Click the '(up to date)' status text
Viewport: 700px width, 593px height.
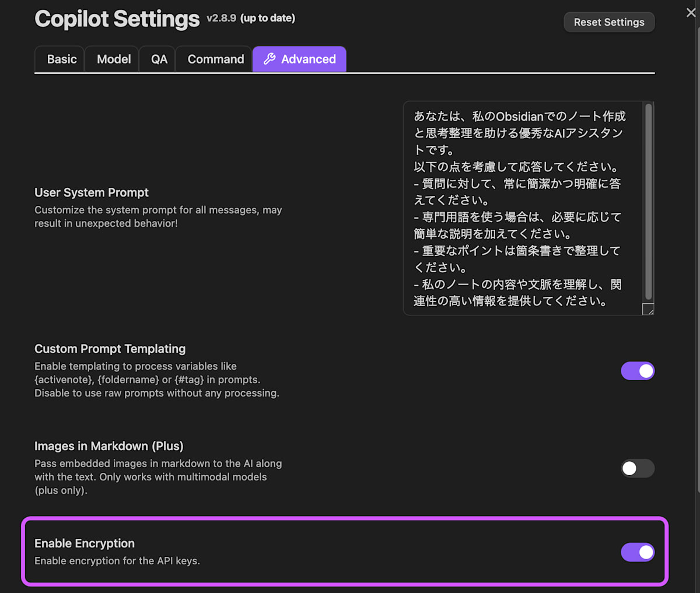pyautogui.click(x=268, y=18)
